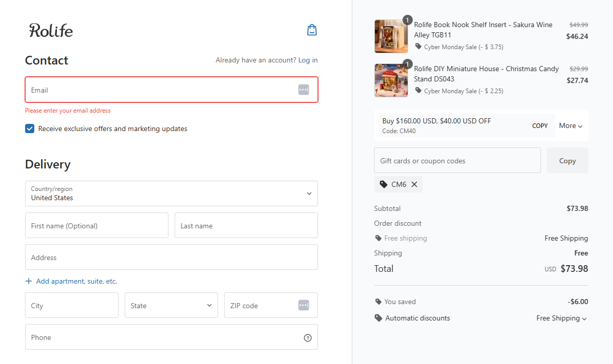The height and width of the screenshot is (364, 613).
Task: Click the Contact heading
Action: [x=47, y=60]
